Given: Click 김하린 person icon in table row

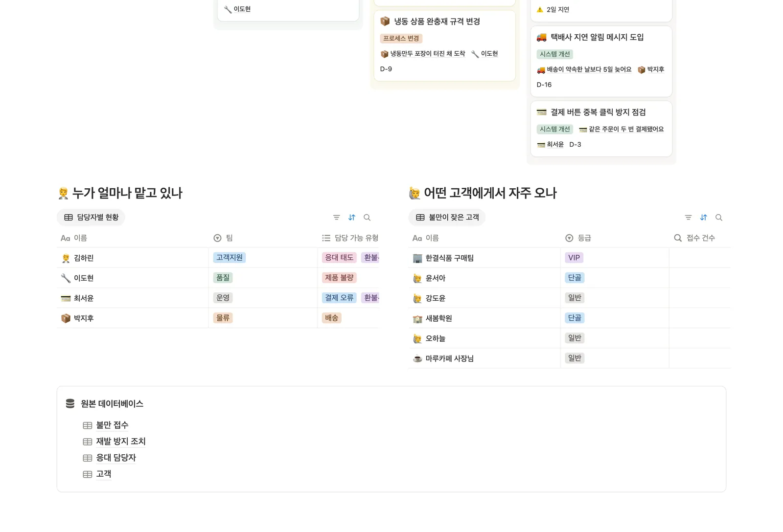Looking at the screenshot, I should 66,258.
